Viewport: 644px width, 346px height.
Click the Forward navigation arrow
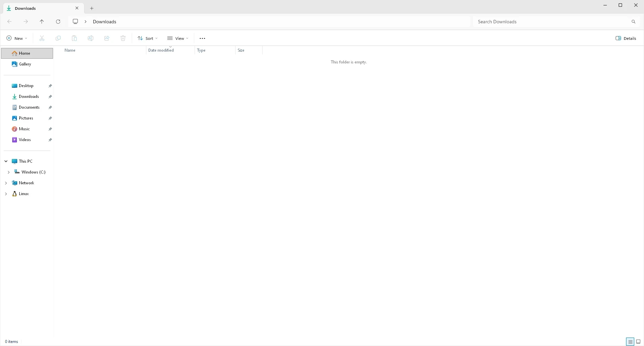point(26,22)
